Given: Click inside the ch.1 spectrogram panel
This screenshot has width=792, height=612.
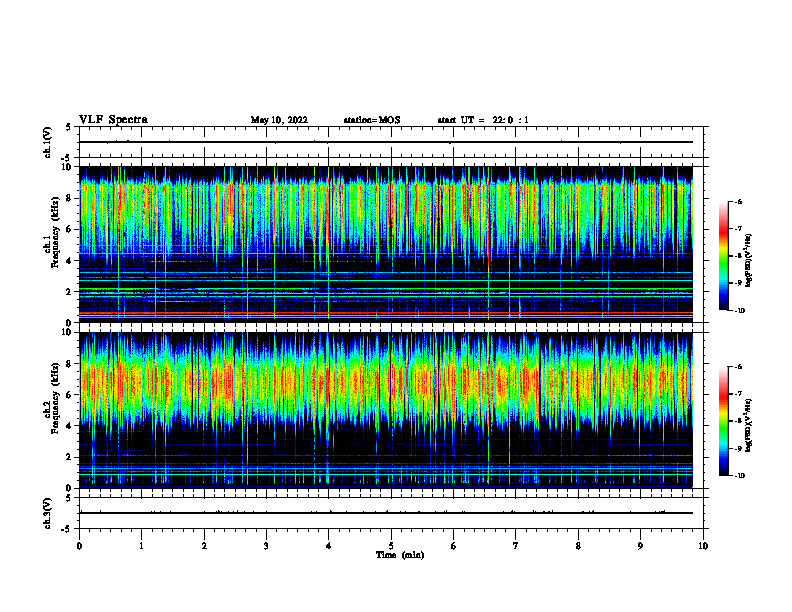Looking at the screenshot, I should tap(386, 244).
